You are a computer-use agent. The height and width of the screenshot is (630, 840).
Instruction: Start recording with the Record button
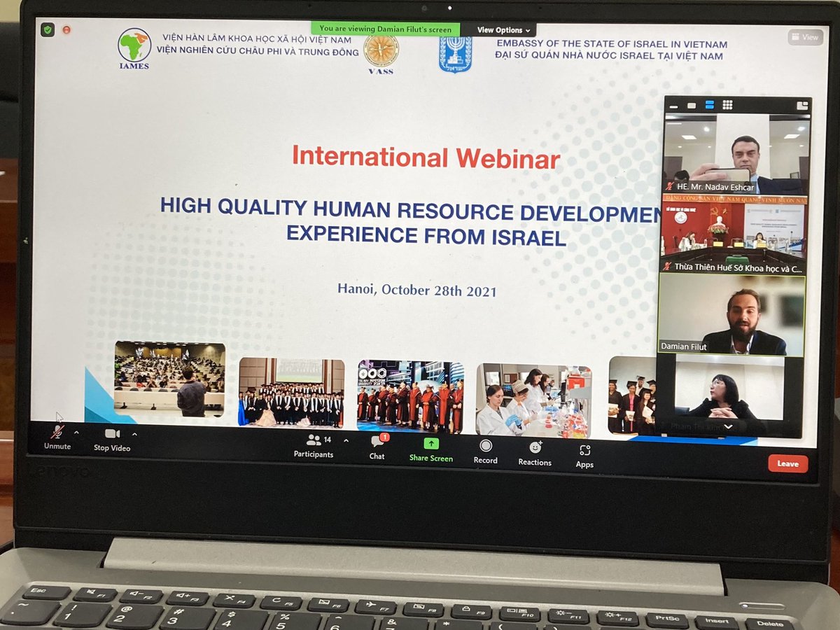[x=485, y=451]
